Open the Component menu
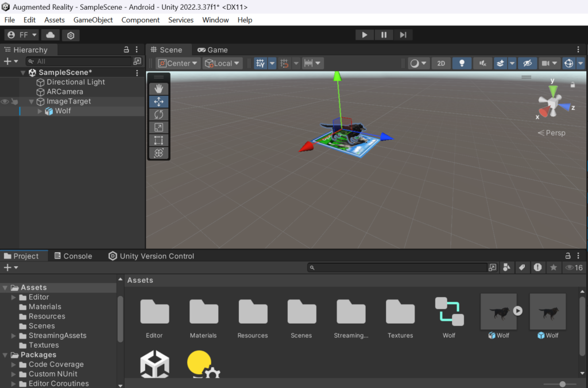This screenshot has width=588, height=388. 140,20
